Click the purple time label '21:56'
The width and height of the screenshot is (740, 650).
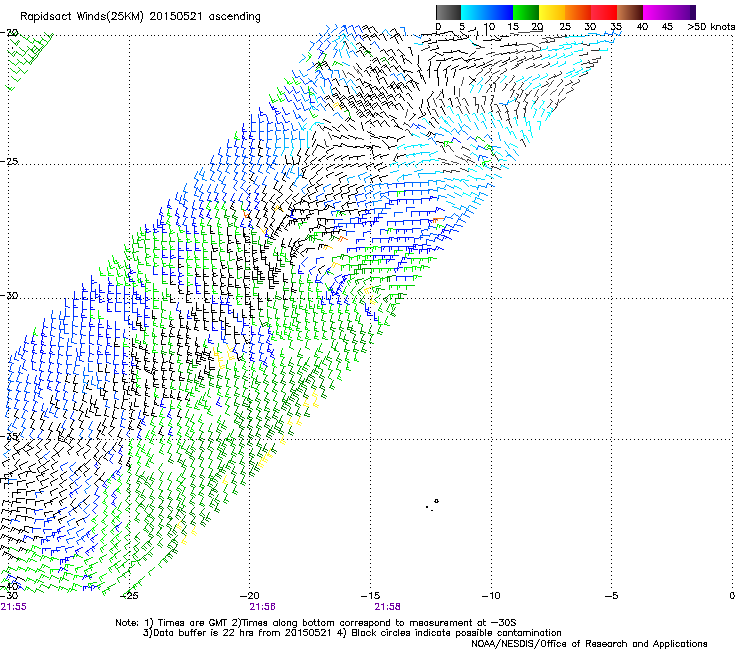pyautogui.click(x=262, y=607)
